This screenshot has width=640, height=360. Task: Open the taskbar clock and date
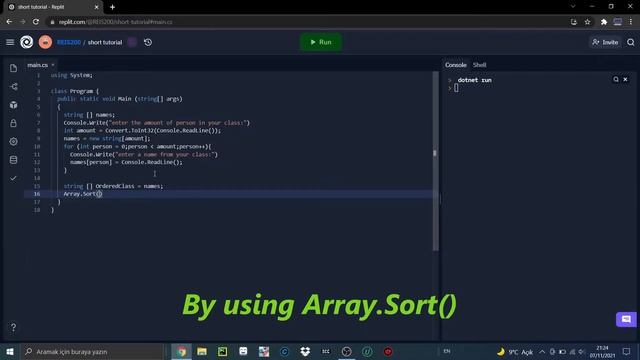coord(602,351)
